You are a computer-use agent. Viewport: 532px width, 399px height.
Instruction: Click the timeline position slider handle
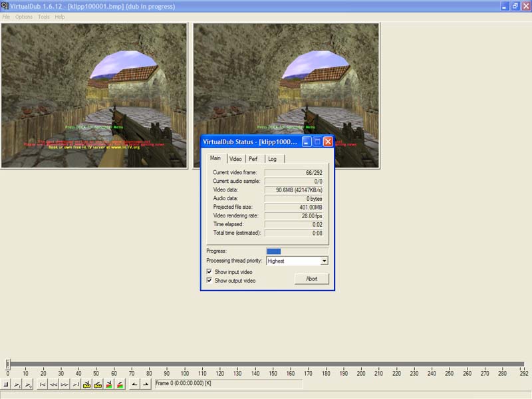(x=8, y=364)
